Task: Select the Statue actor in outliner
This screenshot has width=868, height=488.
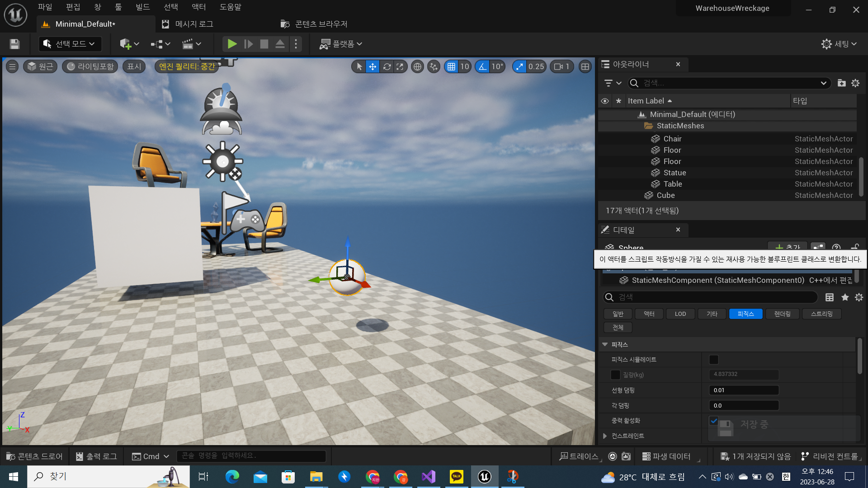Action: (675, 173)
